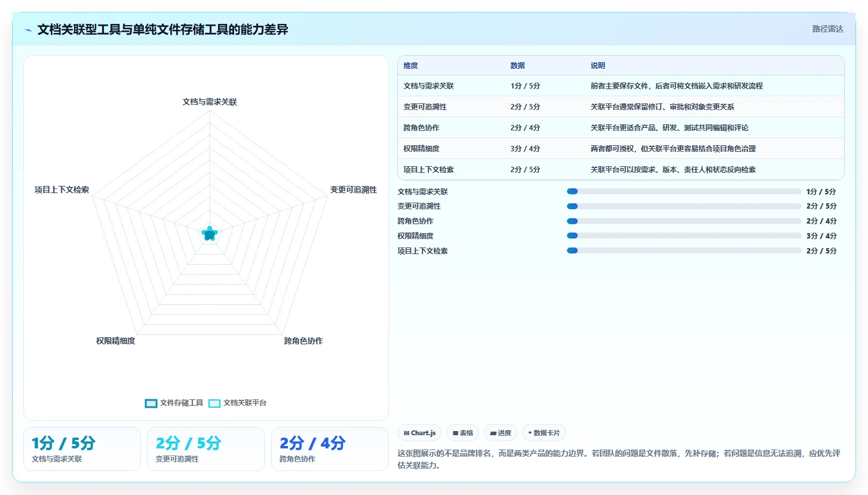This screenshot has height=495, width=868.
Task: Click the 2分 / 4分 value beside progress bar
Action: [x=821, y=221]
